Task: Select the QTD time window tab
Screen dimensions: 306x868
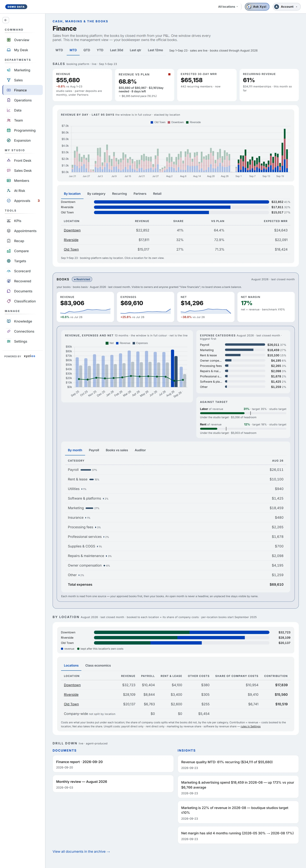Action: (87, 50)
